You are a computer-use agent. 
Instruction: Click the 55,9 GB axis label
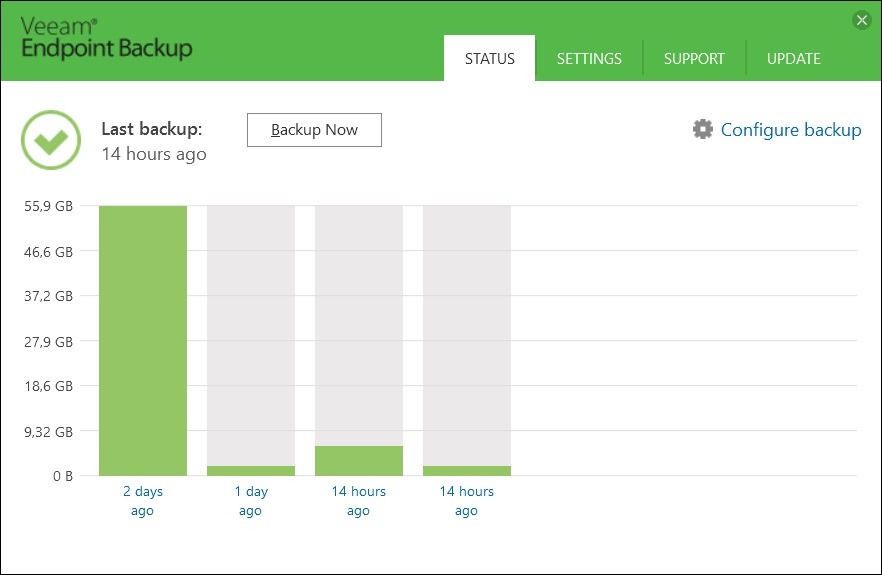pyautogui.click(x=48, y=206)
